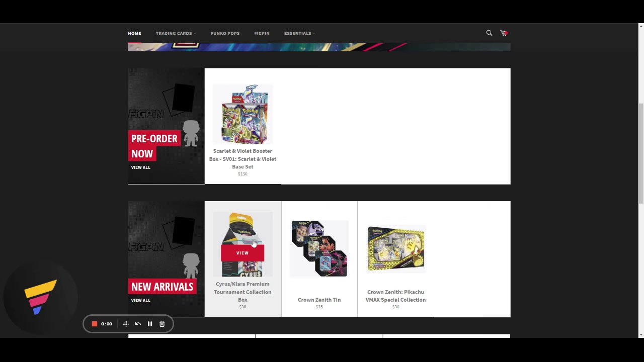Click the $38 price text

pos(243,307)
